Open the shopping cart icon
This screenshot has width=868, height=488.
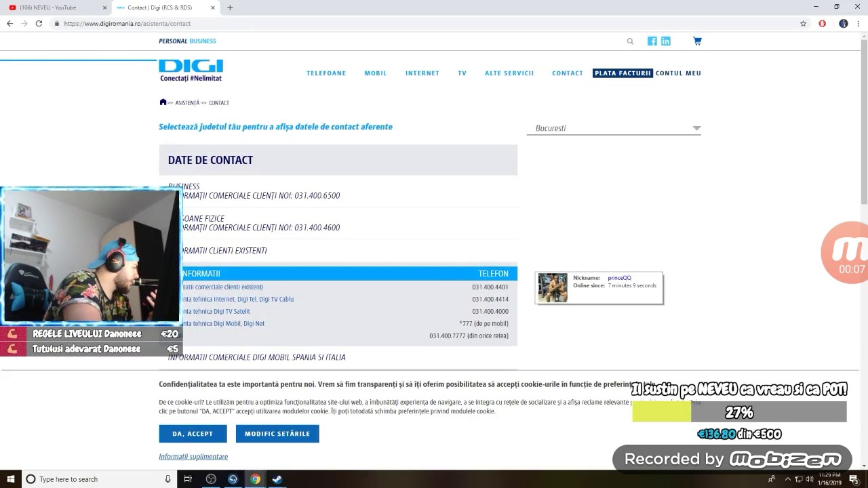coord(697,41)
